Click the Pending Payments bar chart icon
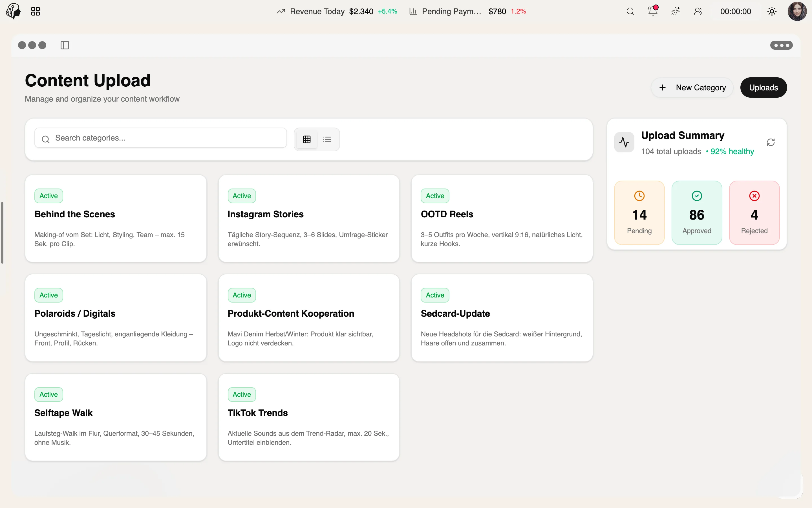Screen dimensions: 812x508 click(x=413, y=11)
